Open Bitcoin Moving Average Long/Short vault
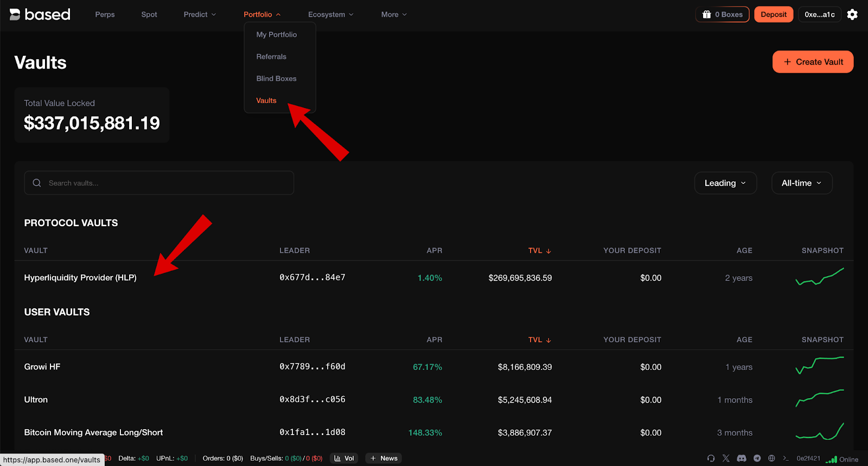Image resolution: width=868 pixels, height=466 pixels. tap(93, 432)
